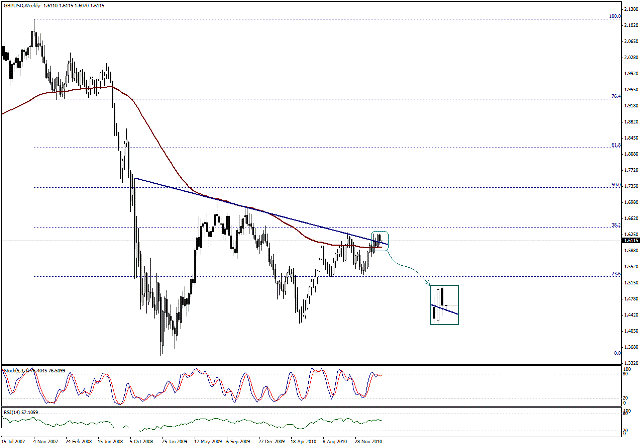Select the green RSI line
The height and width of the screenshot is (445, 640).
point(200,421)
